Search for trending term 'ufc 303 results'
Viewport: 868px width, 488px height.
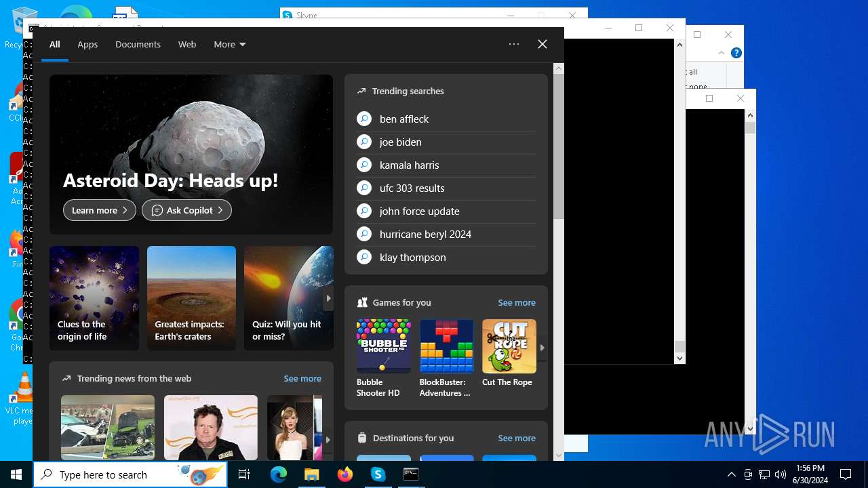(x=412, y=188)
